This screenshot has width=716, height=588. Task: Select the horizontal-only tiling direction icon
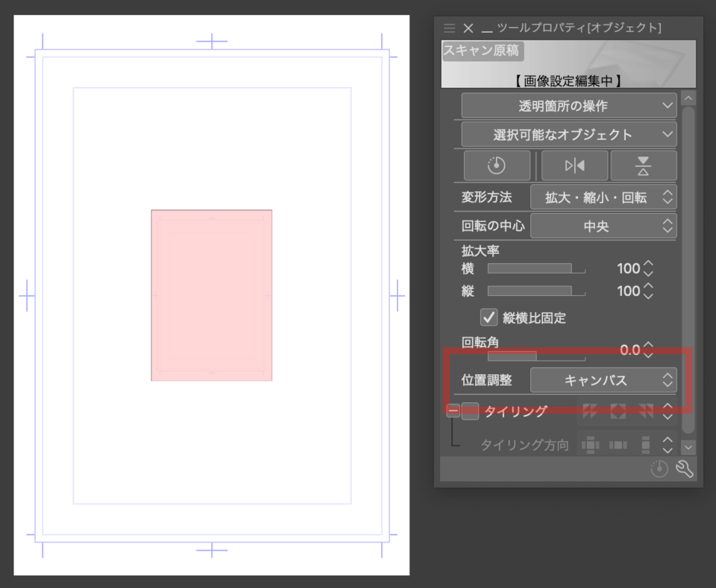point(618,444)
